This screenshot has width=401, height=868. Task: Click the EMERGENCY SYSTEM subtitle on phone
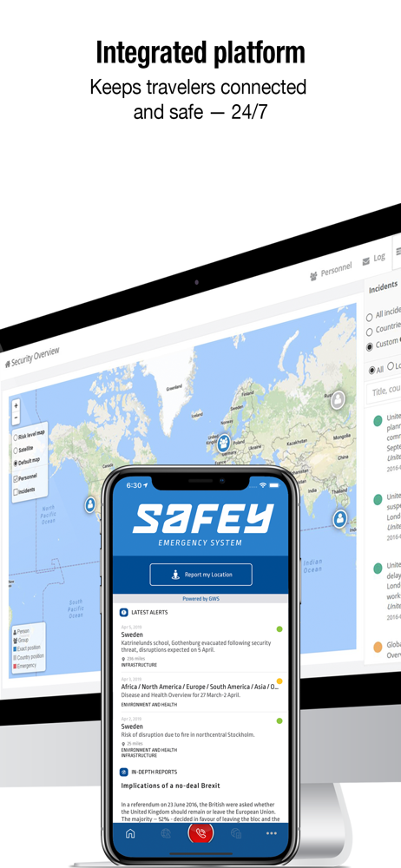click(x=200, y=542)
